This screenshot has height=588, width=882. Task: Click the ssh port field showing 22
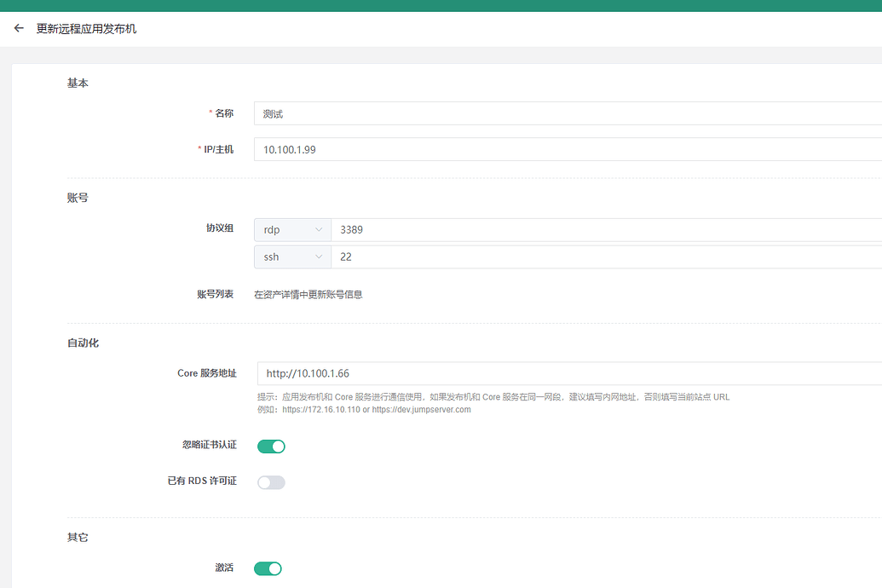click(597, 257)
